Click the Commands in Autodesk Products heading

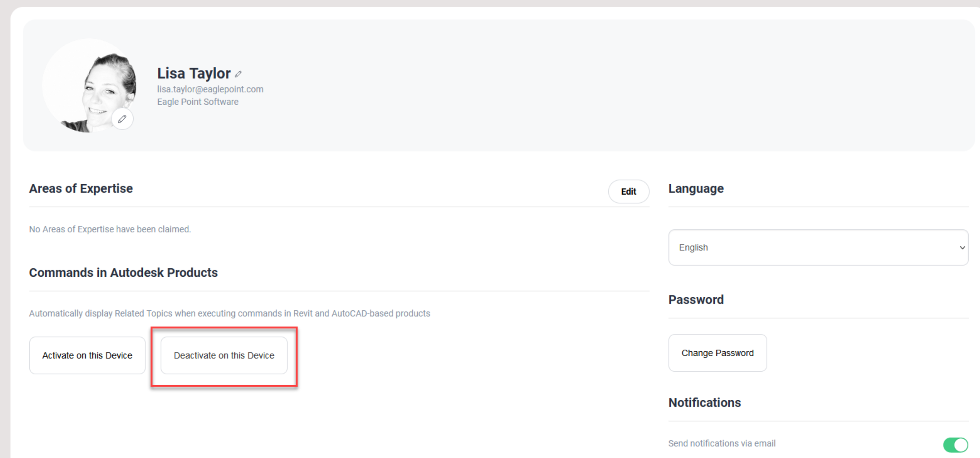[x=123, y=273]
